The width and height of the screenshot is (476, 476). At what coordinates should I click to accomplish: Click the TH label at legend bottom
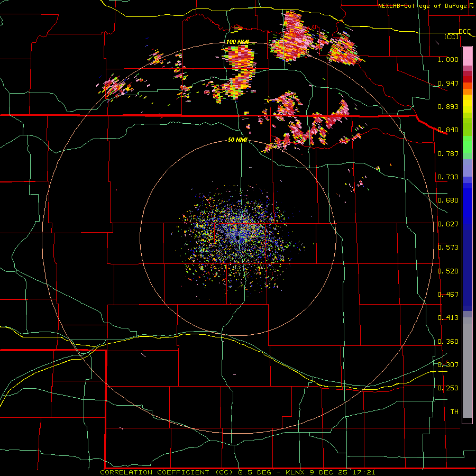click(x=454, y=412)
